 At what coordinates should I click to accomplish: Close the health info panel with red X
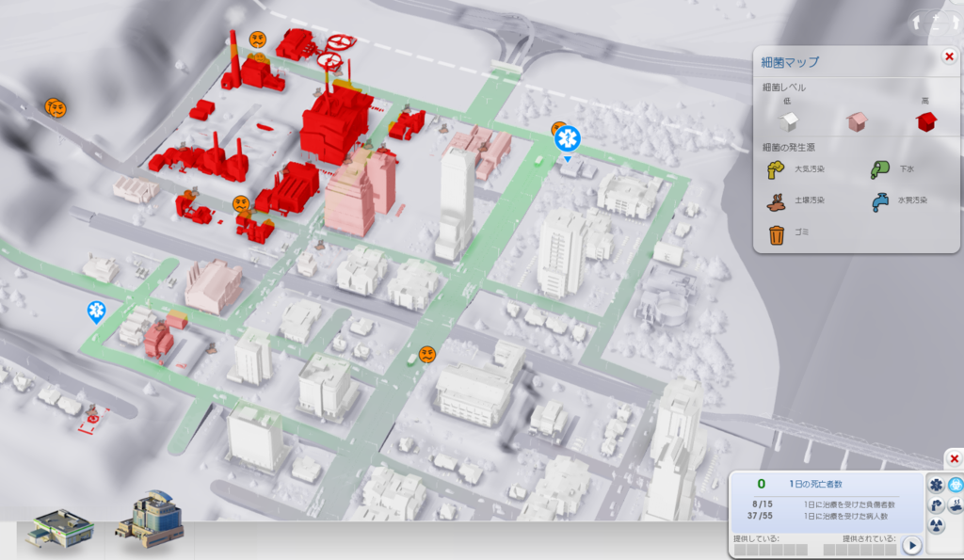(955, 458)
